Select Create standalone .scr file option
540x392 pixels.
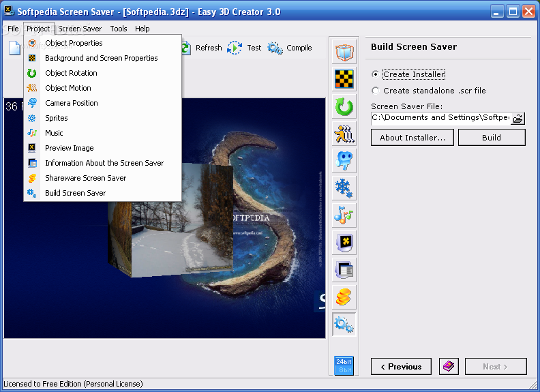point(428,91)
